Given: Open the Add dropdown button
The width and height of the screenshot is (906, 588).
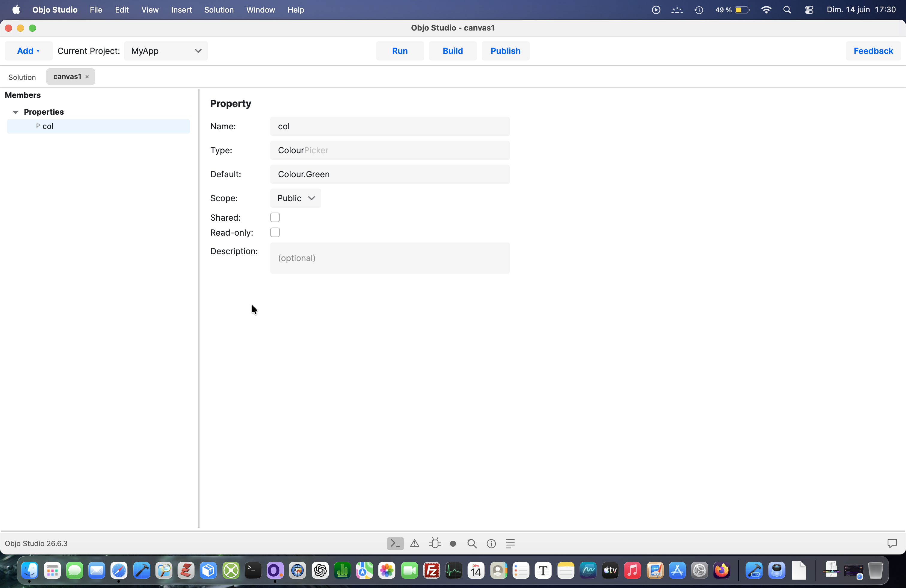Looking at the screenshot, I should click(28, 51).
